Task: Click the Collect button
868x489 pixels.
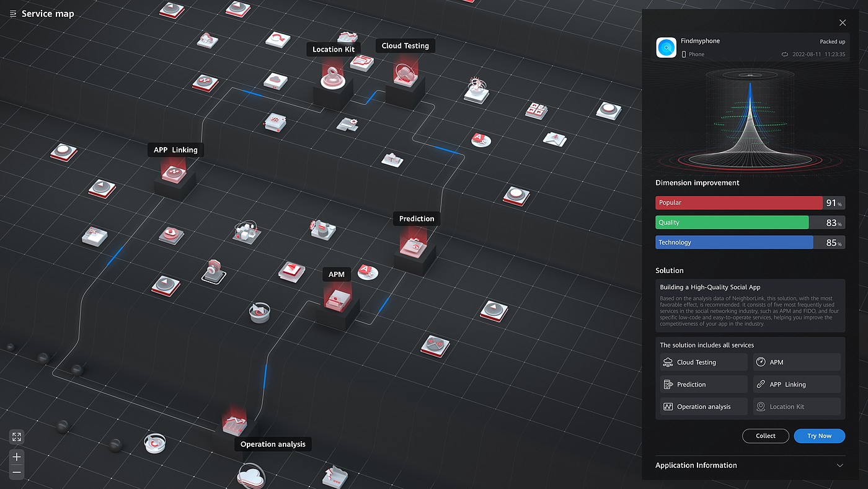Action: [x=765, y=436]
